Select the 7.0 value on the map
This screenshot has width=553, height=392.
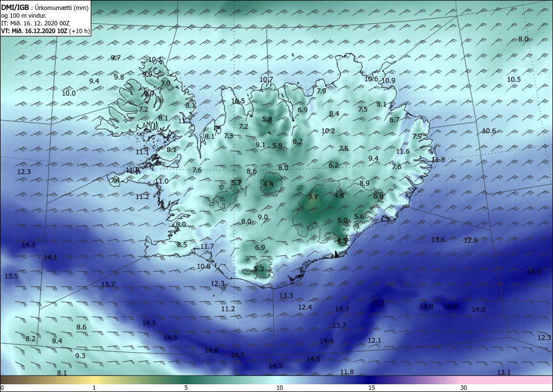tap(165, 83)
